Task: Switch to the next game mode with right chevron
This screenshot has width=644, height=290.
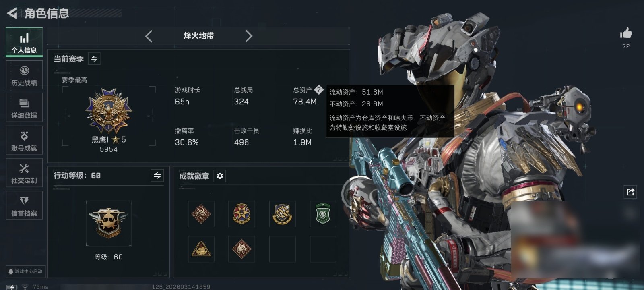Action: (249, 36)
